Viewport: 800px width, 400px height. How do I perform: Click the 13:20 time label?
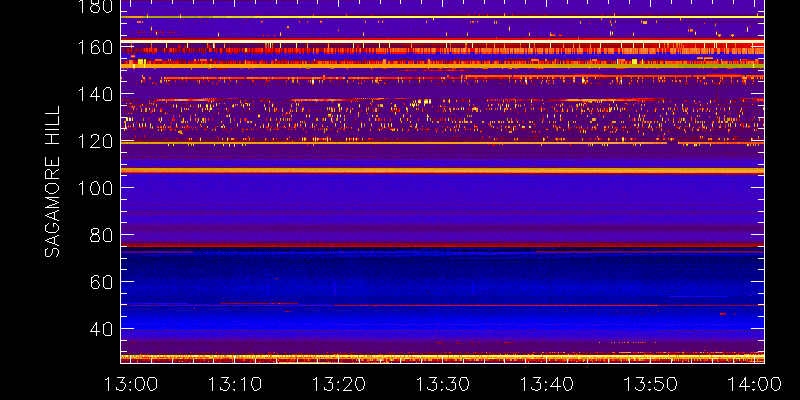click(339, 384)
